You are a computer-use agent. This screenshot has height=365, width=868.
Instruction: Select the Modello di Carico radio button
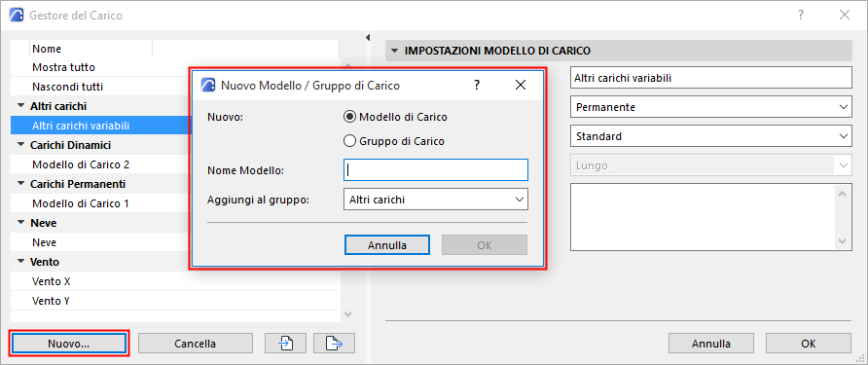click(349, 117)
